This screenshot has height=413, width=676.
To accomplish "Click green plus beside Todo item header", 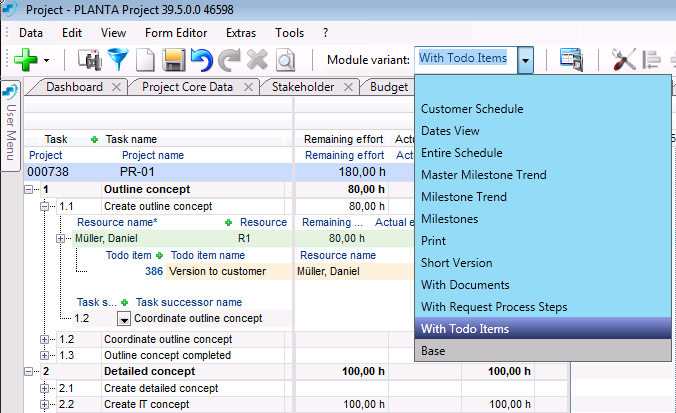I will tap(160, 255).
